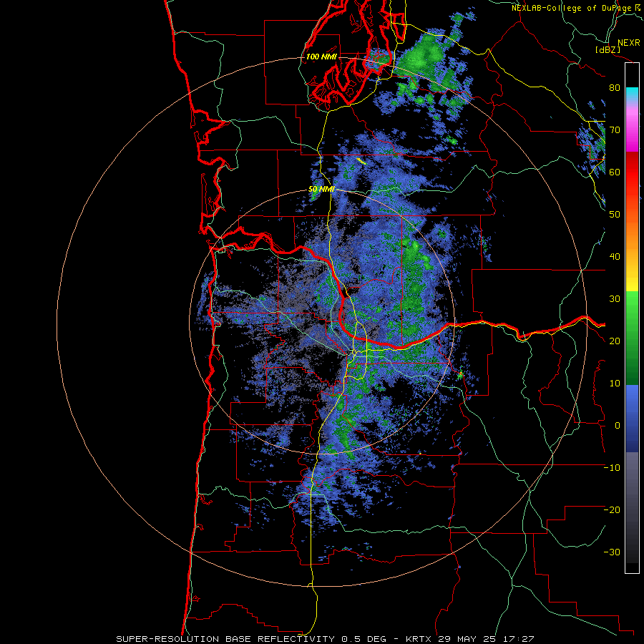
Task: Click the 10 value on reflectivity scale
Action: (x=615, y=384)
